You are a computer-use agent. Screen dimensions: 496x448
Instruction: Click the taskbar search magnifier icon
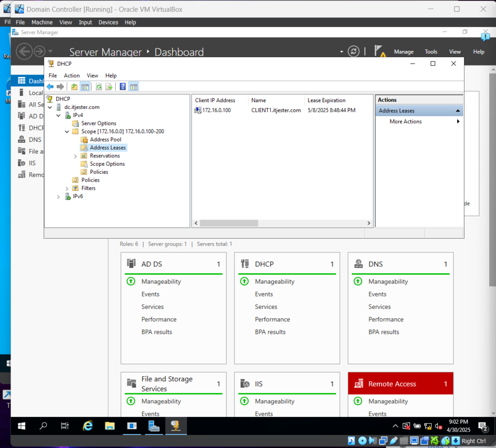click(43, 426)
